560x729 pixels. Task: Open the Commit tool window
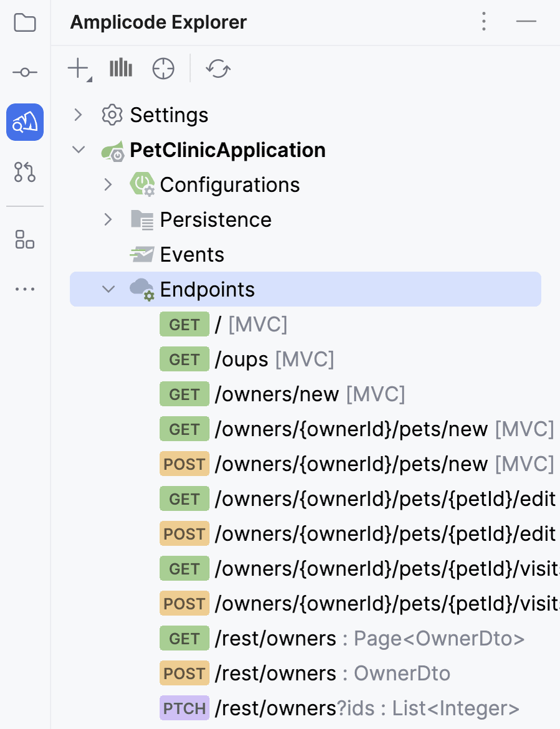click(x=25, y=72)
